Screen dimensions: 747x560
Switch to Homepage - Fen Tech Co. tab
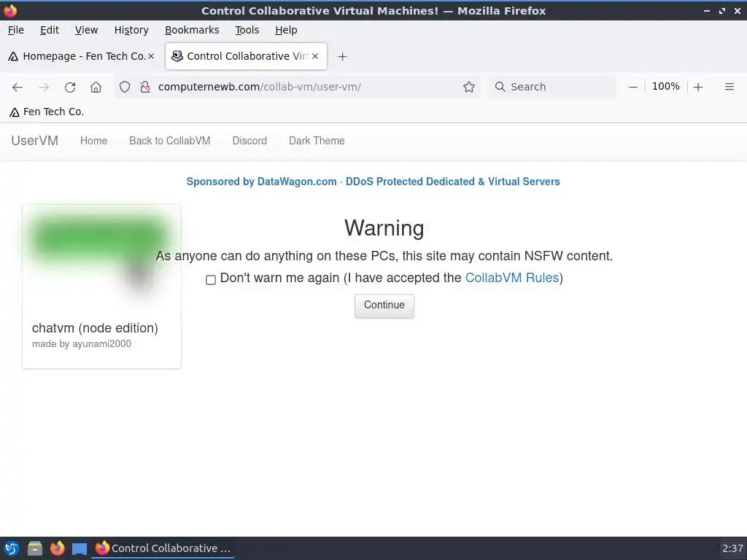[82, 56]
